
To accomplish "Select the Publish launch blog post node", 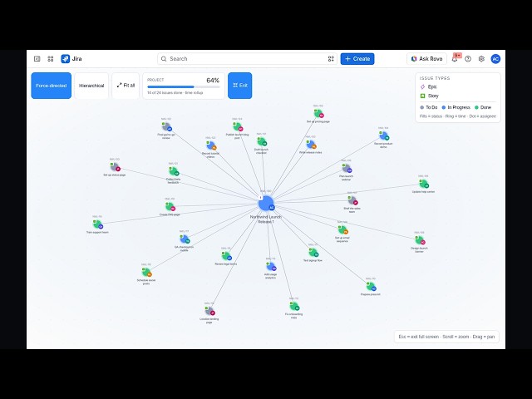I will click(x=238, y=127).
